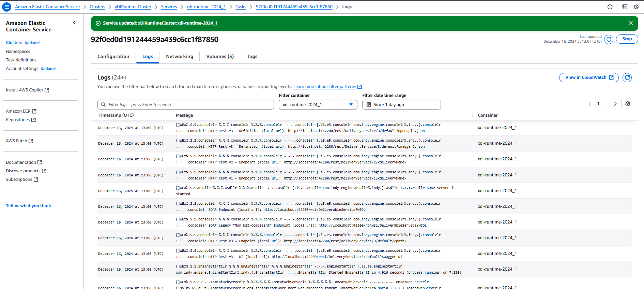Viewport: 644px width, 289px height.
Task: Open the Services breadcrumb link
Action: (x=169, y=7)
